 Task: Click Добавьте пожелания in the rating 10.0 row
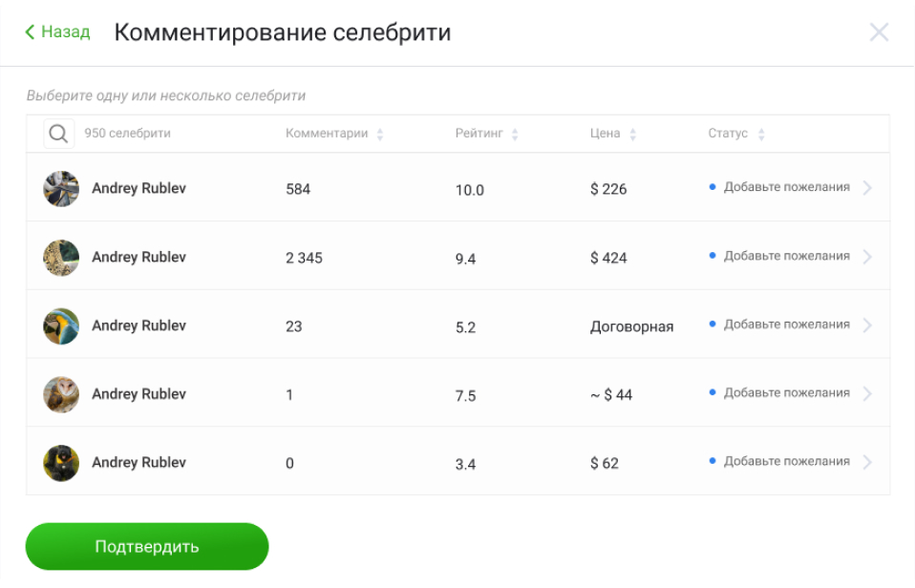(786, 187)
